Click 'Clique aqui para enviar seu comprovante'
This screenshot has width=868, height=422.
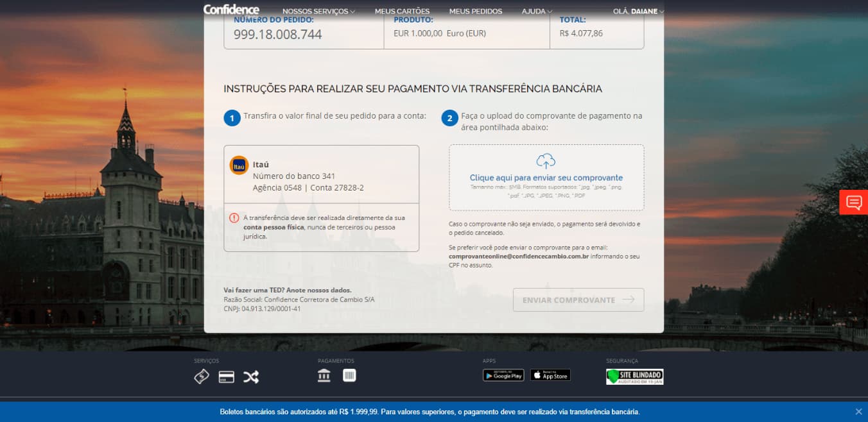[x=546, y=178]
